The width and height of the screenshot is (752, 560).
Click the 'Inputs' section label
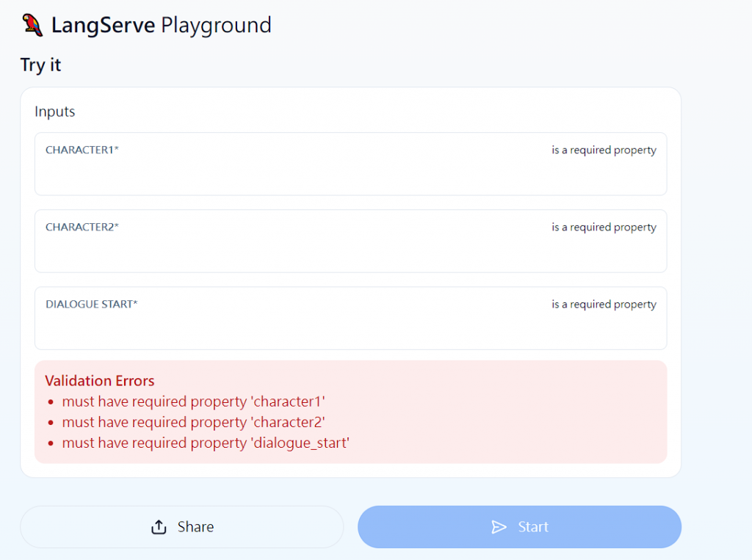[x=54, y=112]
